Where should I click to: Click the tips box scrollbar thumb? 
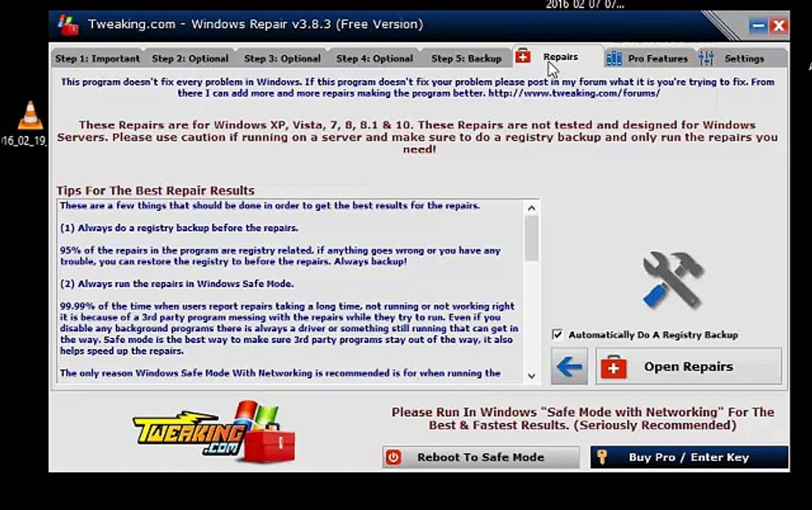pyautogui.click(x=531, y=238)
